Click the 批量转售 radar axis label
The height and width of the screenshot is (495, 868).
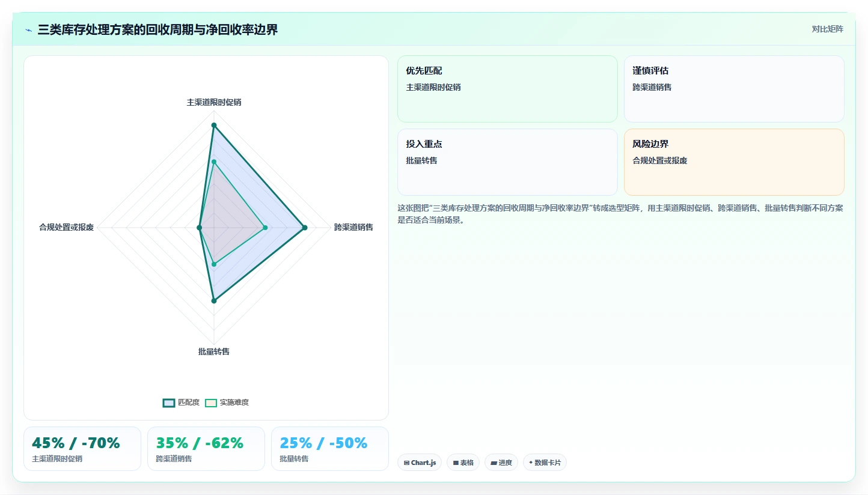(214, 351)
